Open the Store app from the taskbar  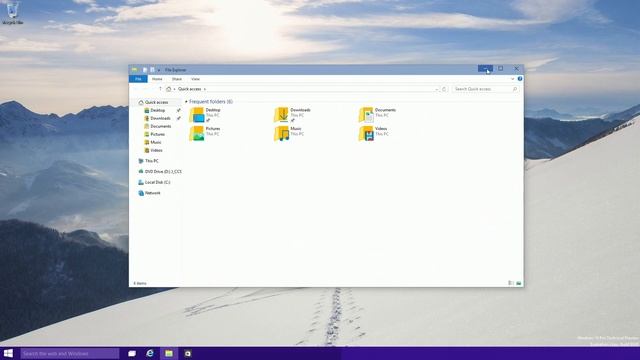pos(188,353)
